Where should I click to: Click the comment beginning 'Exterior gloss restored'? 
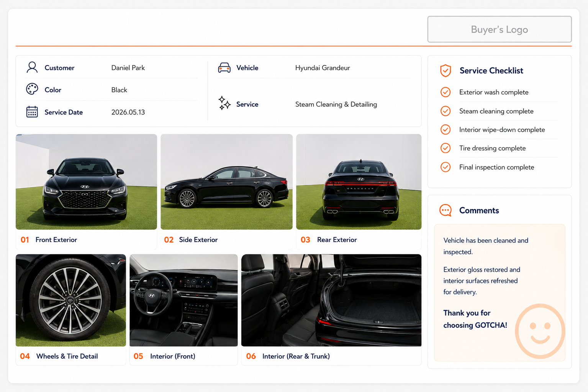[482, 281]
